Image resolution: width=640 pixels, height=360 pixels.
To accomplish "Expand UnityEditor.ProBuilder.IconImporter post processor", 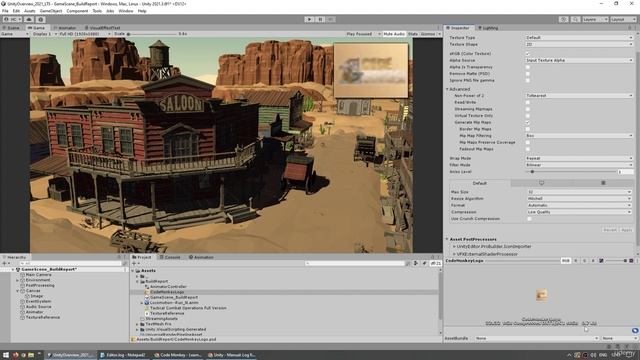I will [454, 247].
